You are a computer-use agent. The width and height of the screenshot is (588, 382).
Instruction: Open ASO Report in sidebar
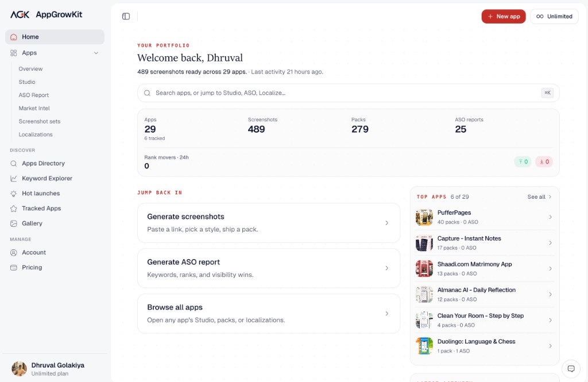click(x=34, y=95)
